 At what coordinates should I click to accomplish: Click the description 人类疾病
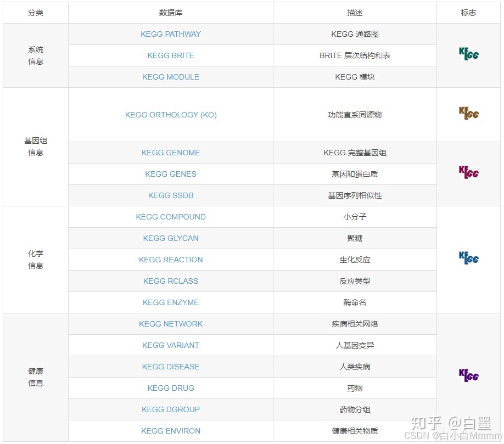355,367
